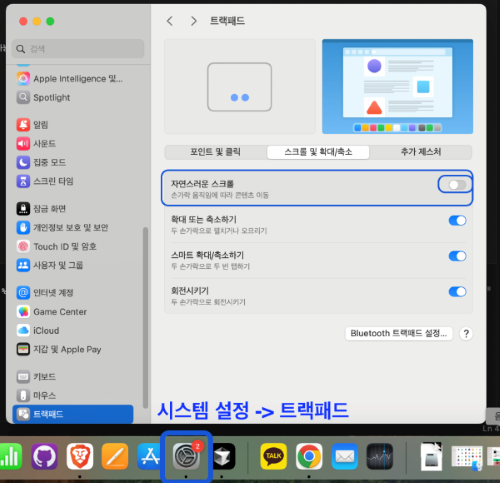Switch to the 추가 제스처 tab
500x483 pixels.
tap(421, 152)
